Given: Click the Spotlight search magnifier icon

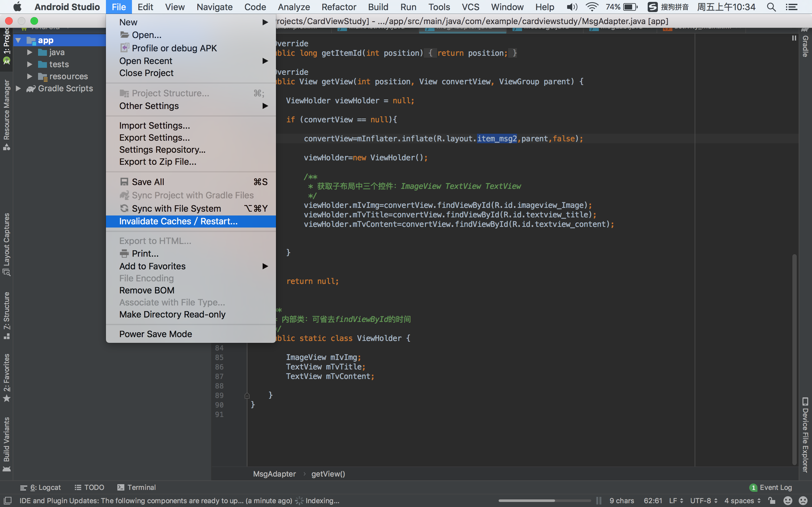Looking at the screenshot, I should click(x=771, y=7).
